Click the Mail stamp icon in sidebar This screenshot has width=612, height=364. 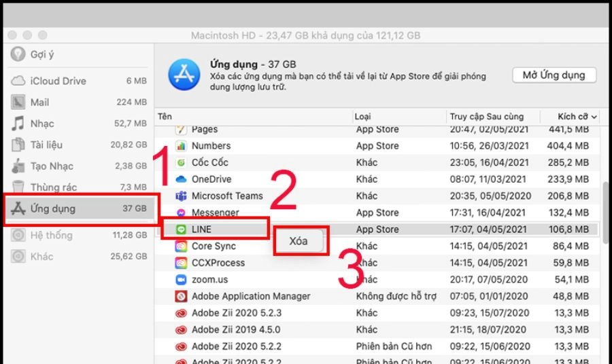pos(18,102)
